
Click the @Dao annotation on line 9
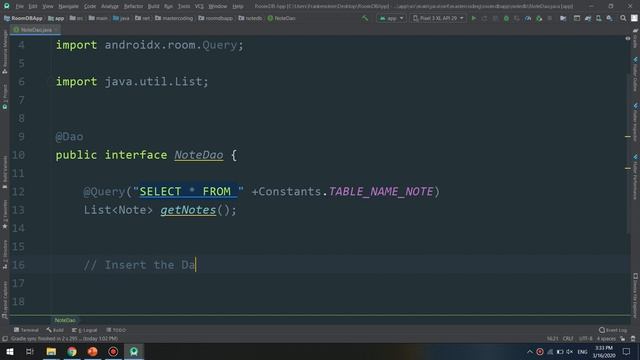tap(69, 137)
